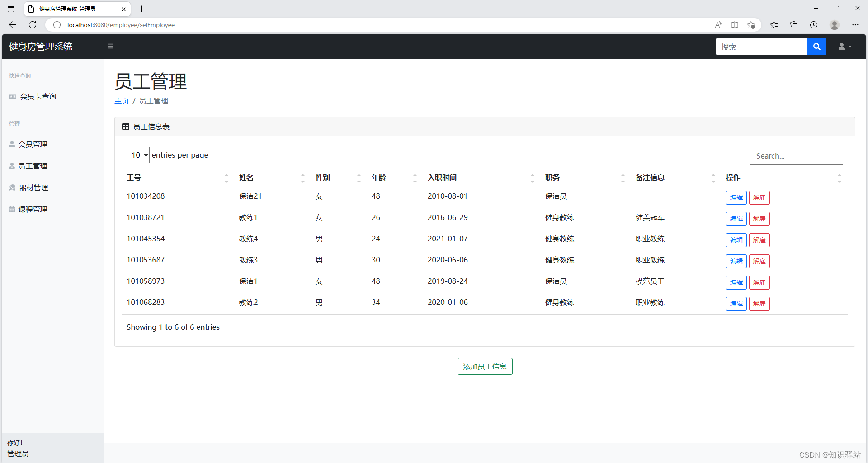Click the browser page reload icon
Image resolution: width=868 pixels, height=463 pixels.
pos(32,25)
